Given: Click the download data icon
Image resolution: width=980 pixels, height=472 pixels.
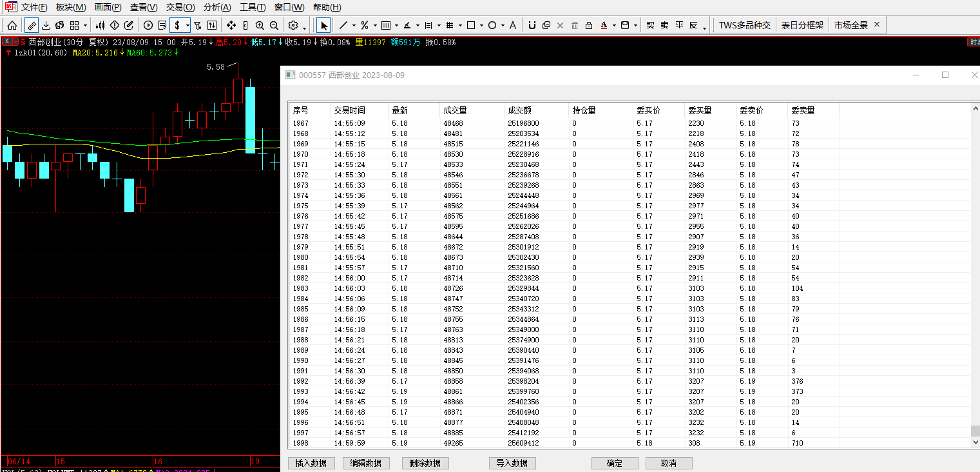Looking at the screenshot, I should pos(46,25).
